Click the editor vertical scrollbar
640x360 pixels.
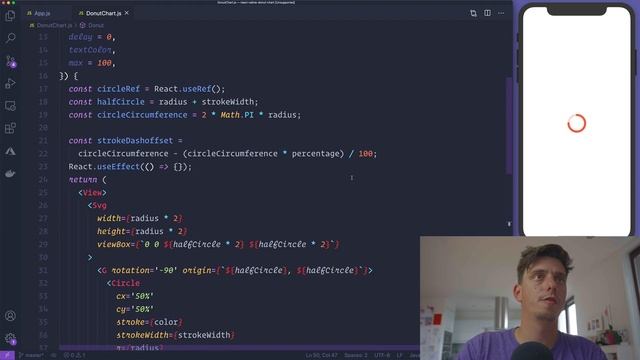click(509, 126)
